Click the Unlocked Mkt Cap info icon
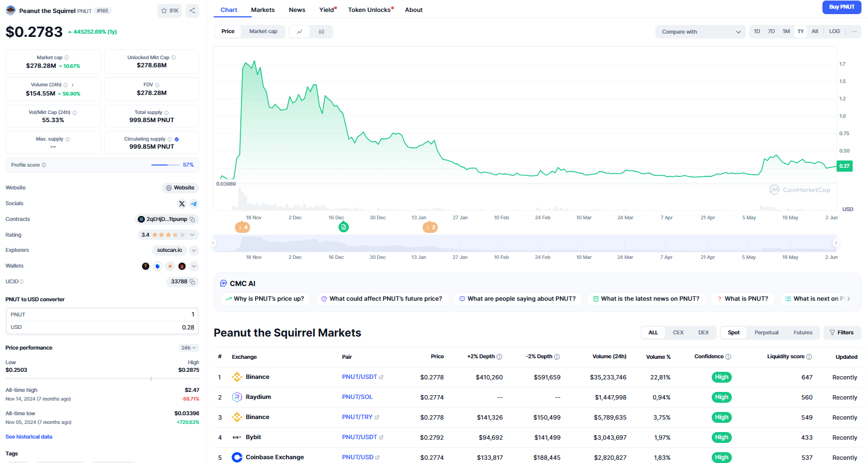Screen dimensions: 868x463 click(x=174, y=58)
